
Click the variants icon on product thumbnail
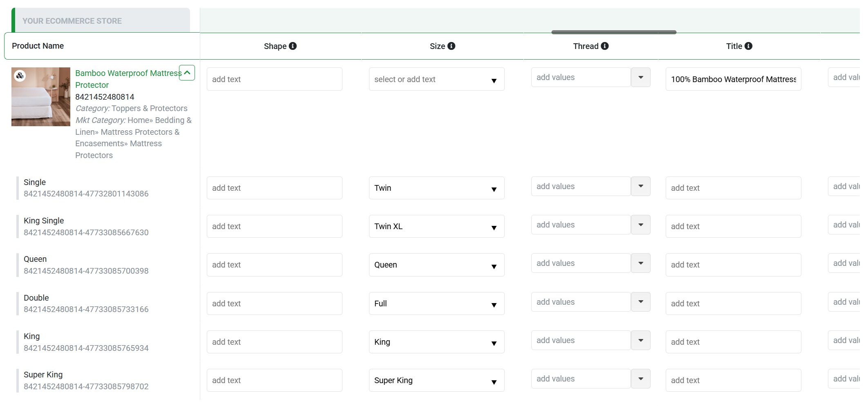point(20,76)
